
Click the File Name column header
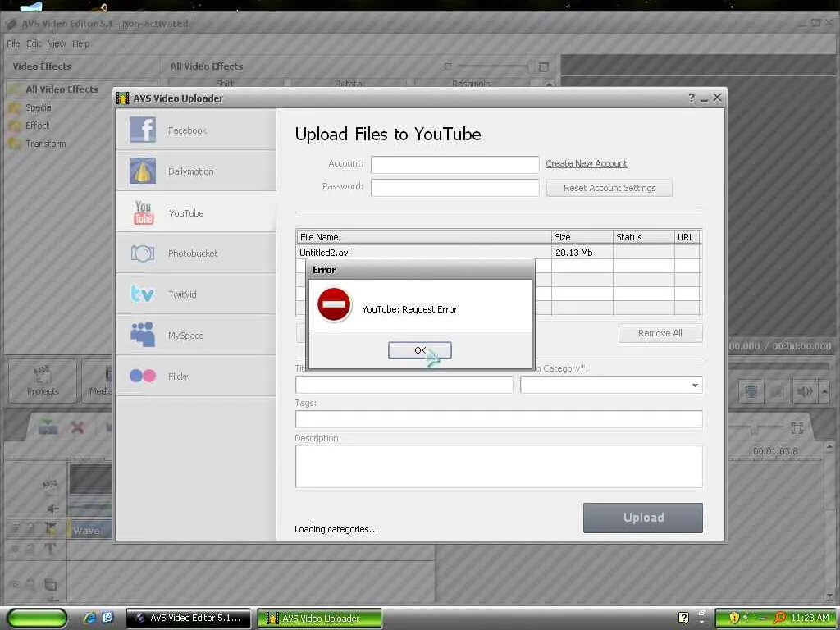[424, 237]
